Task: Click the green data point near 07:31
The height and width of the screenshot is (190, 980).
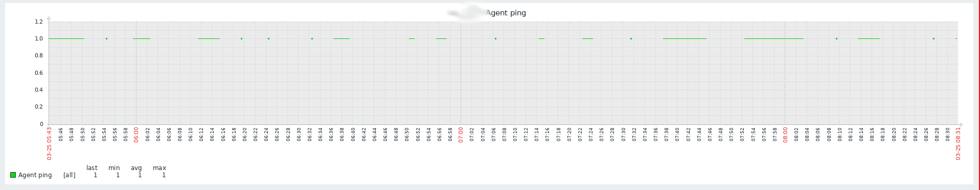Action: click(x=631, y=38)
